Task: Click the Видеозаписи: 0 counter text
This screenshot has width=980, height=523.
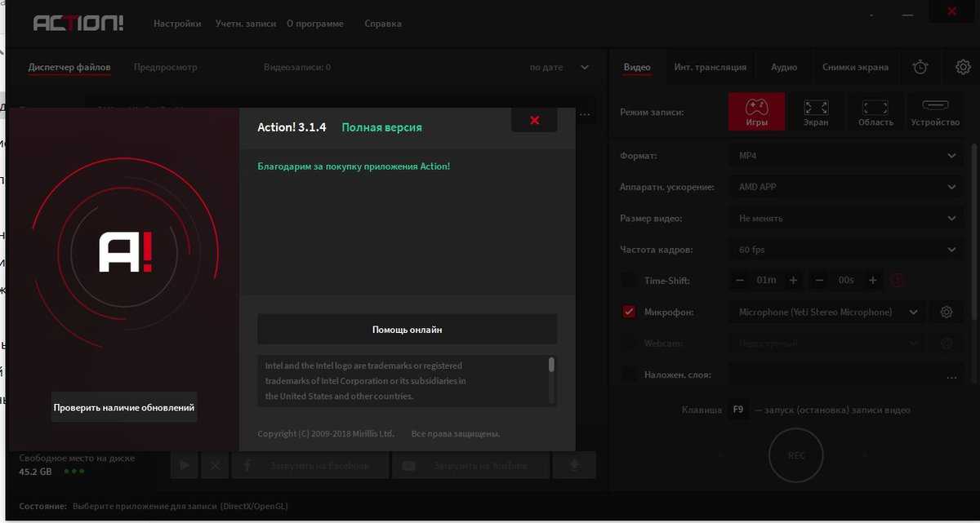Action: point(297,67)
